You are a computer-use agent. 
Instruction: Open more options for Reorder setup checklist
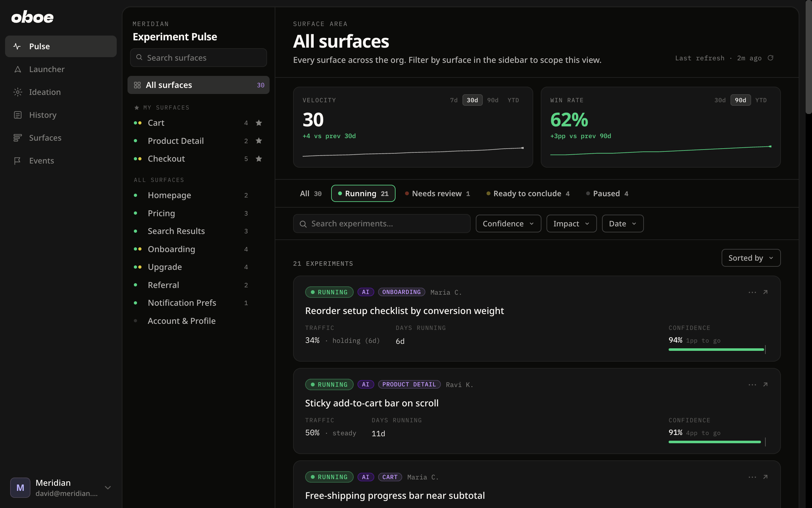pyautogui.click(x=752, y=292)
